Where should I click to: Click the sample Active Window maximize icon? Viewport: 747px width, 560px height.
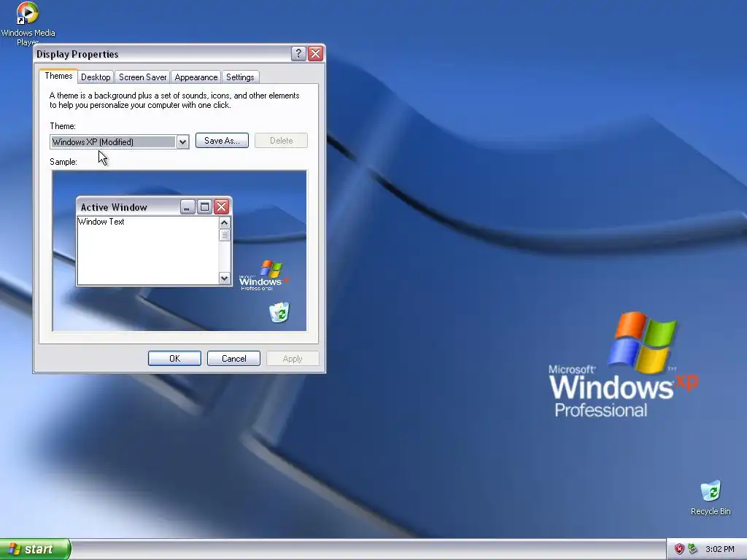click(x=204, y=206)
